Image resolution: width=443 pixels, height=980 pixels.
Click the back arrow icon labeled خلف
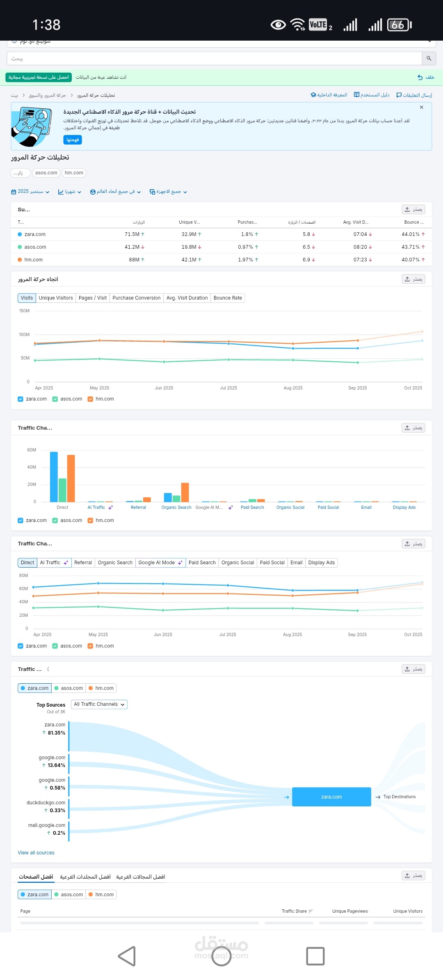[x=420, y=77]
